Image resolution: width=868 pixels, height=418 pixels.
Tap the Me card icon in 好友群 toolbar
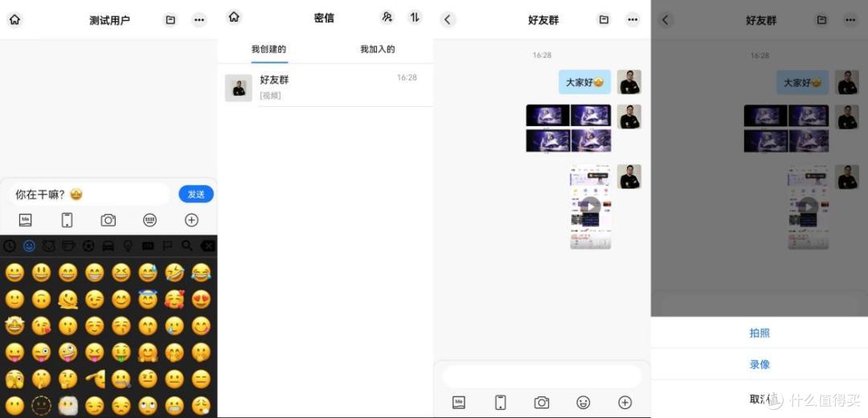pyautogui.click(x=459, y=403)
